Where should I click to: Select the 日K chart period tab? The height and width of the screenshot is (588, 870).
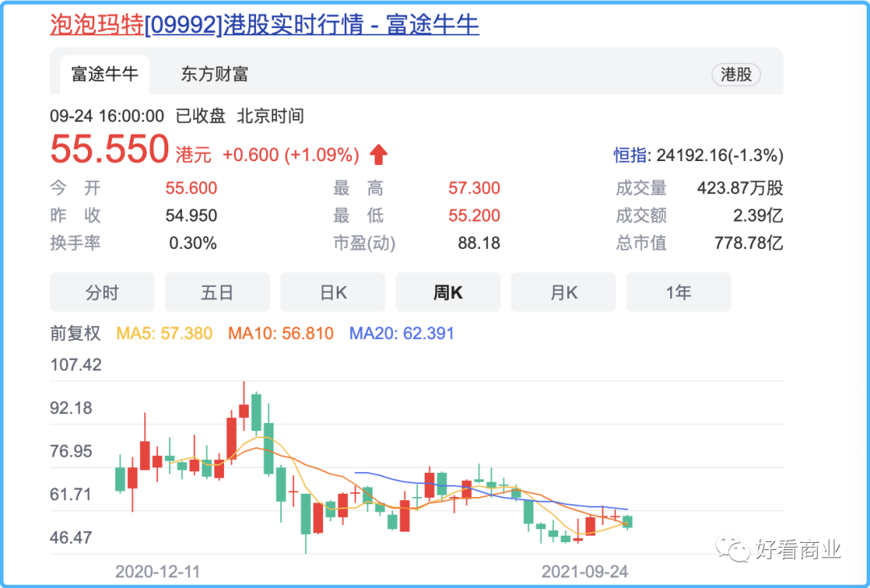[333, 292]
